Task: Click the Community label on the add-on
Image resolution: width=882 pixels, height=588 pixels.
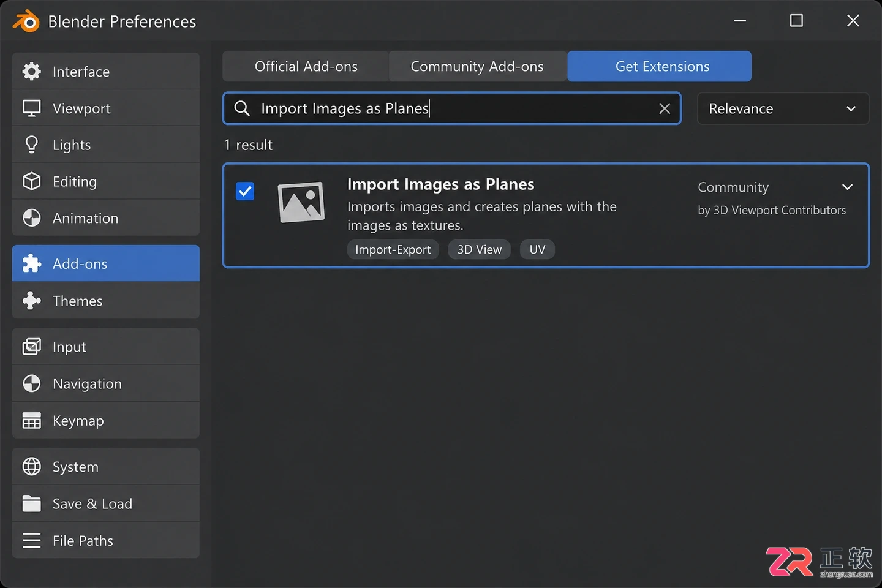Action: pyautogui.click(x=733, y=187)
